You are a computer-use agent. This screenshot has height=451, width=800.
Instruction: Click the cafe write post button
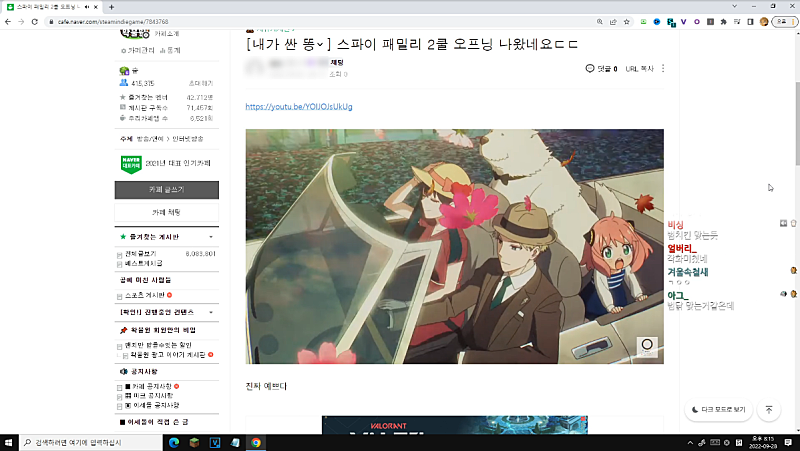[x=167, y=190]
